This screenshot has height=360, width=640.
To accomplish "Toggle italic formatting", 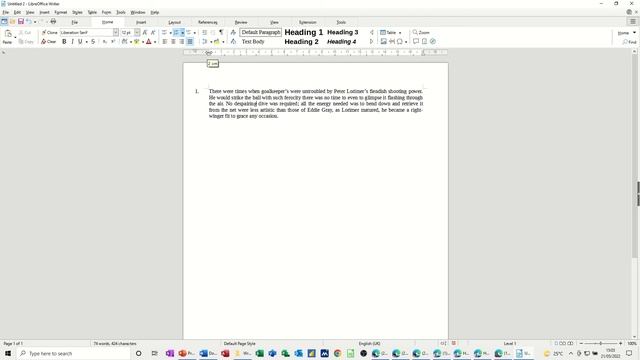I will [72, 42].
